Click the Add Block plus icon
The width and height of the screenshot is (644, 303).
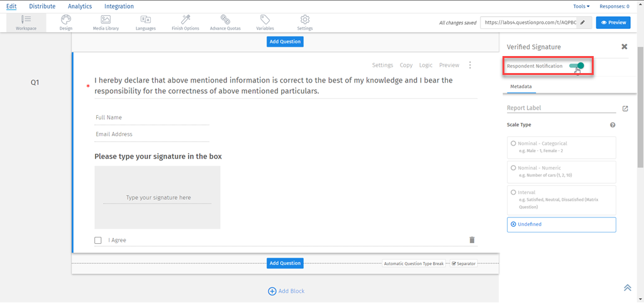pos(272,291)
